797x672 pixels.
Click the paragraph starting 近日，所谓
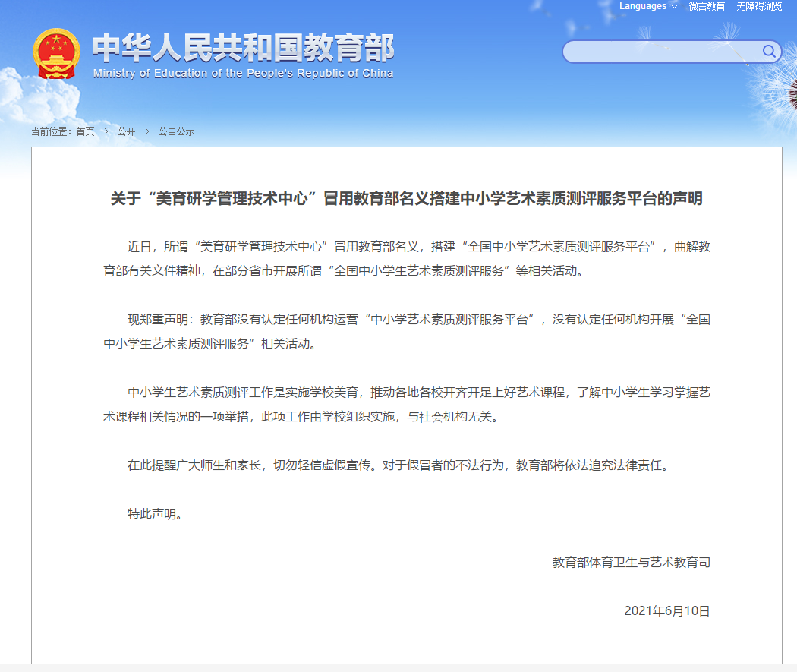[407, 259]
